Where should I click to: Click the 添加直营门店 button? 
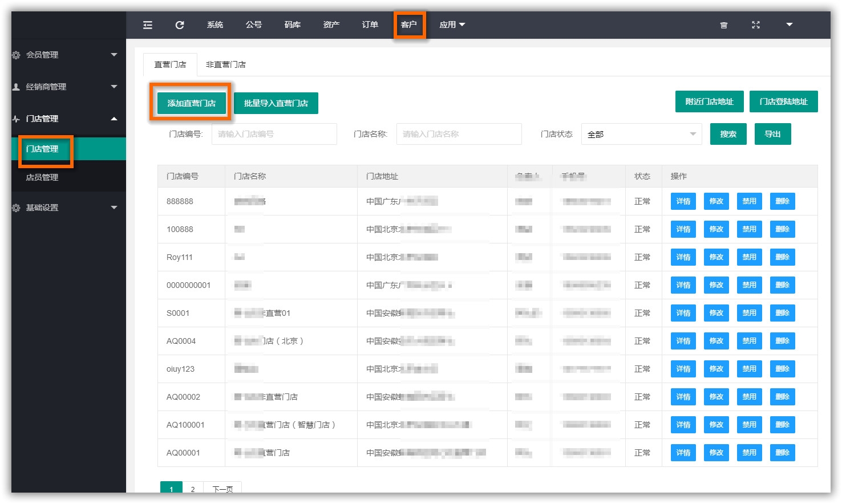click(x=192, y=103)
